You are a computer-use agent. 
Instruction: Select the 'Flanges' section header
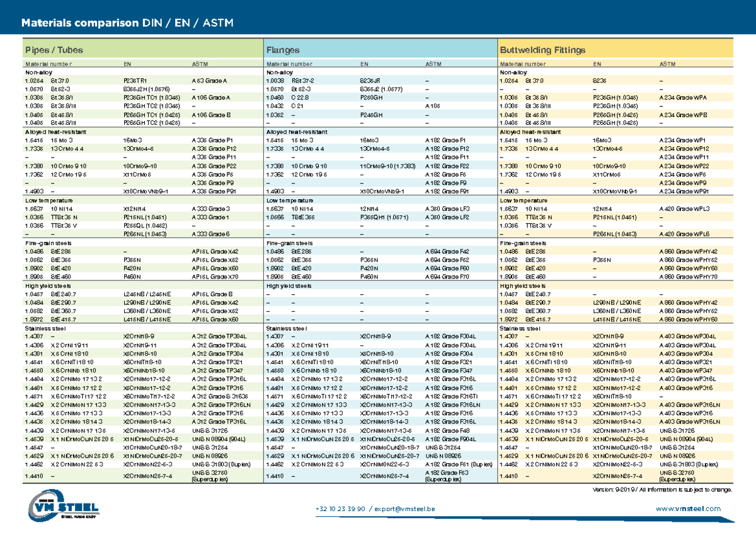click(x=283, y=50)
